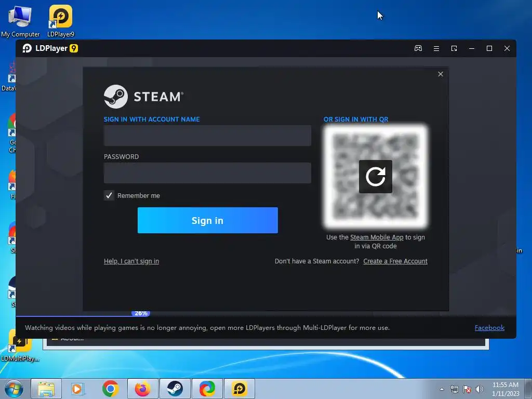
Task: Switch to LDPlayer in taskbar
Action: point(239,389)
